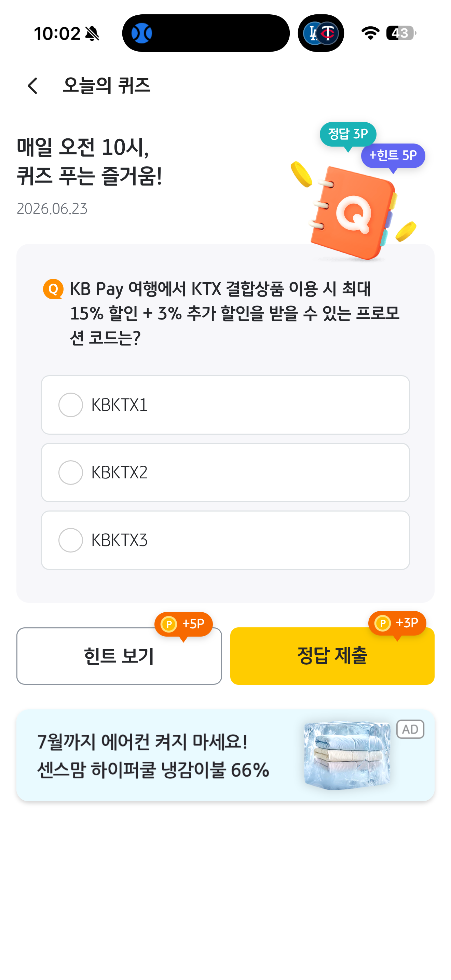Tap the 오늘의 퀴즈 page title
The width and height of the screenshot is (451, 980).
click(107, 86)
